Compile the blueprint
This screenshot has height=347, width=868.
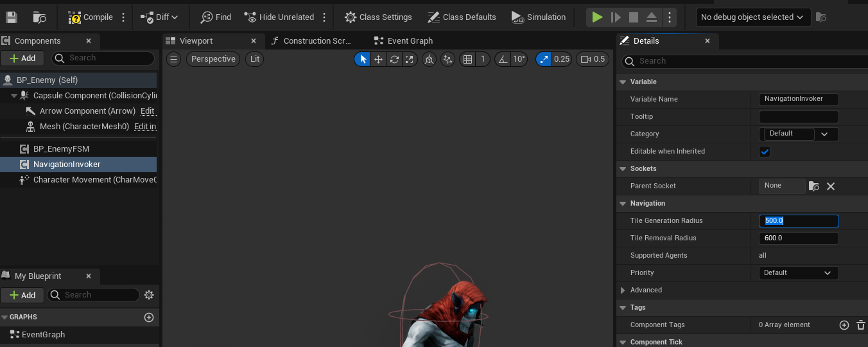coord(91,17)
